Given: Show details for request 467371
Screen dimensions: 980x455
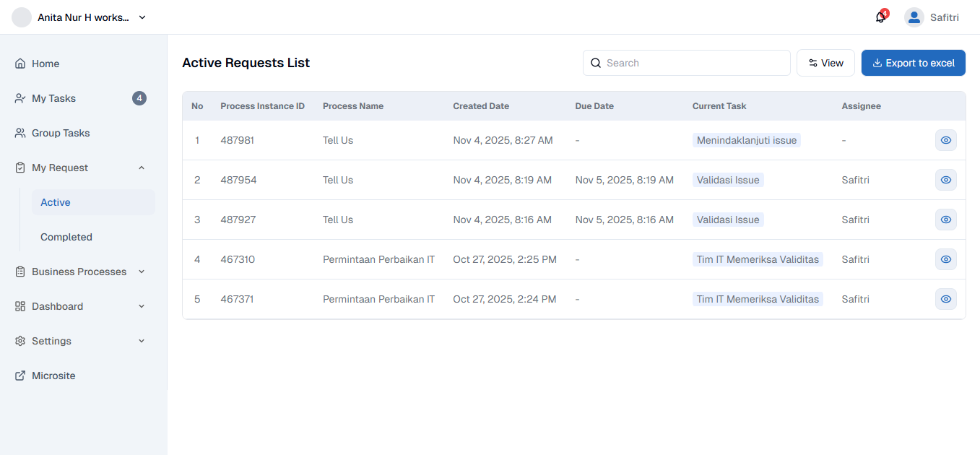Looking at the screenshot, I should (945, 299).
